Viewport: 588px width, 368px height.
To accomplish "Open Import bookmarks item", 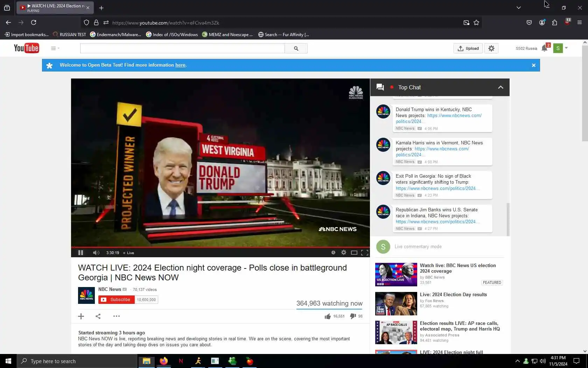I will tap(26, 34).
